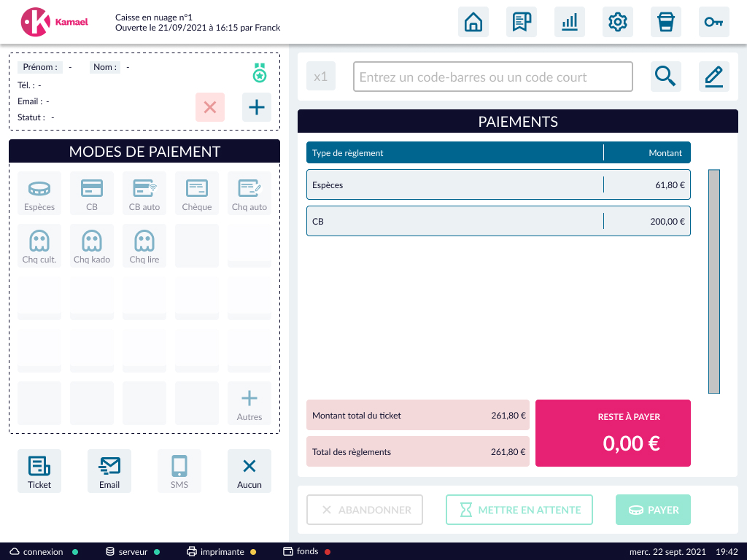Select Chèque payment mode
Viewport: 747px width, 560px height.
(x=197, y=194)
